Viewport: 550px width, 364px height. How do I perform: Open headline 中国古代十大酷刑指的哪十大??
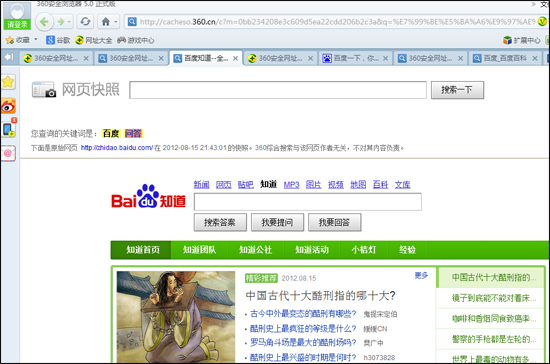click(320, 296)
